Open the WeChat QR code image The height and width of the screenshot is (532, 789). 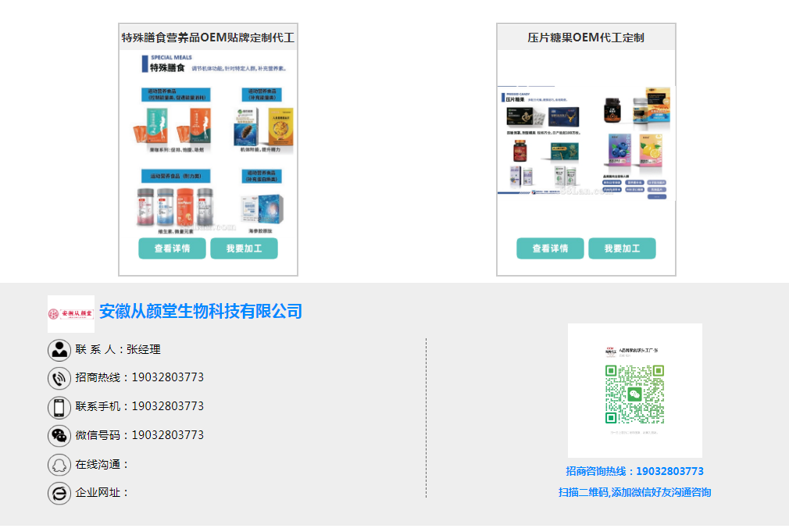(634, 391)
